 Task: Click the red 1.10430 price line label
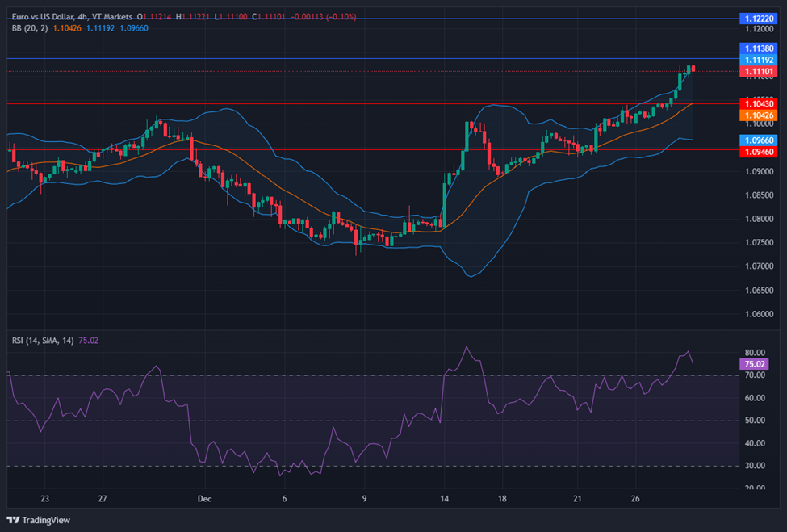757,104
